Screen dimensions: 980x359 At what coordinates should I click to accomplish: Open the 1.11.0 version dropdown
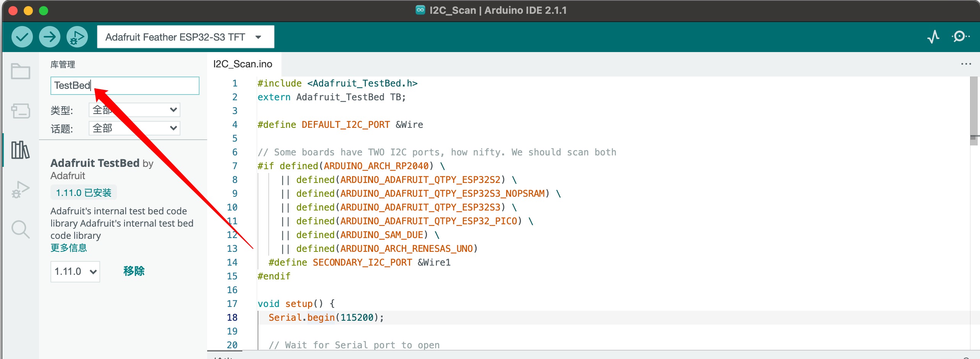(75, 272)
